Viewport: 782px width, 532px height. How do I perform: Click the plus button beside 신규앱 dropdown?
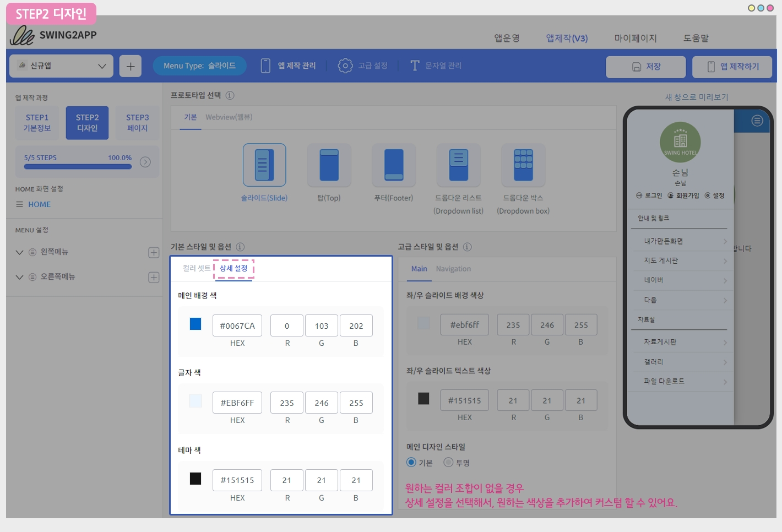(x=131, y=66)
